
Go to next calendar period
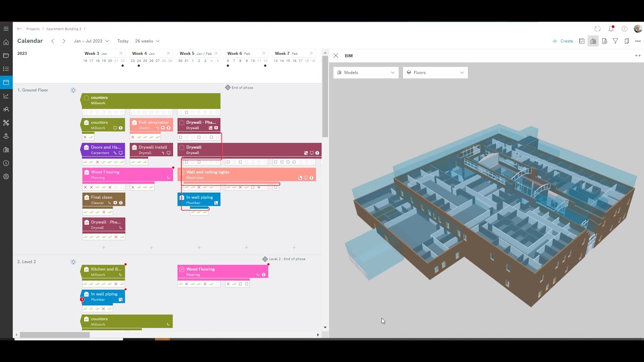(63, 41)
